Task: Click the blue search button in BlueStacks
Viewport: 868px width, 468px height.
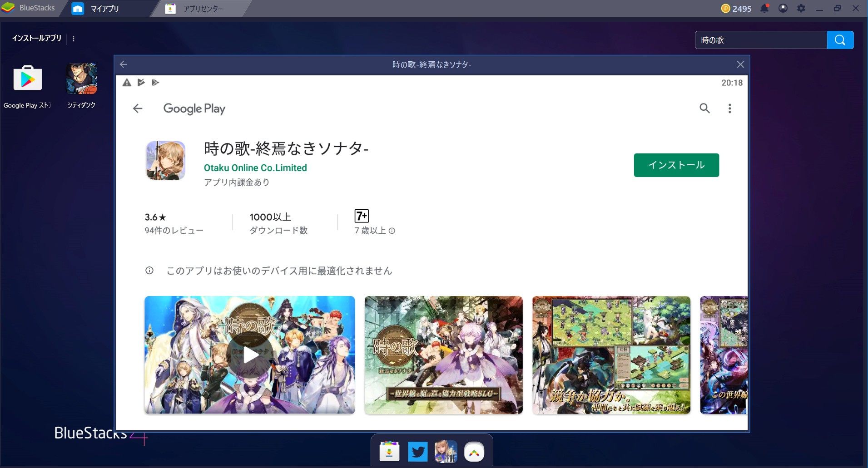Action: pos(840,40)
